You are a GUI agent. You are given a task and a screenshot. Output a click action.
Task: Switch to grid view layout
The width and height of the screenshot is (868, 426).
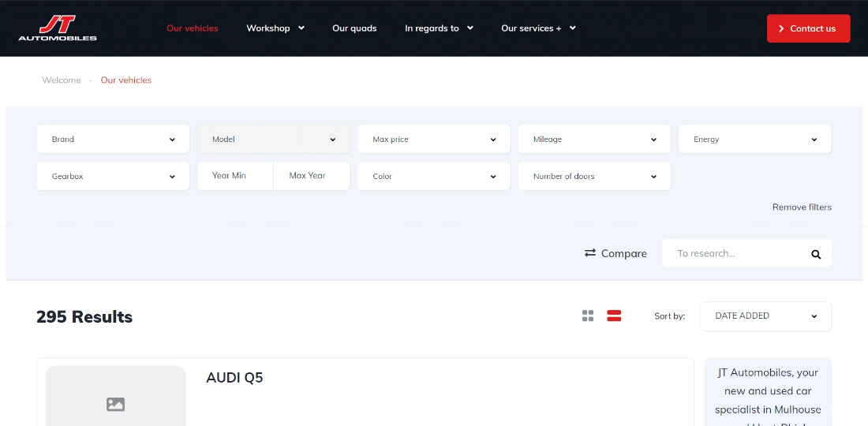click(588, 316)
